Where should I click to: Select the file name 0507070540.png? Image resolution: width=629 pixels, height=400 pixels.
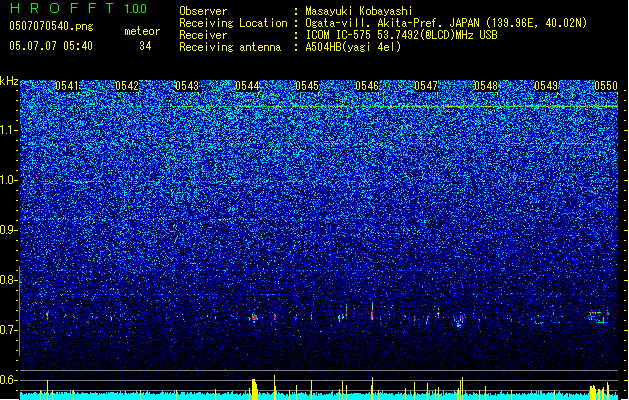coord(51,26)
